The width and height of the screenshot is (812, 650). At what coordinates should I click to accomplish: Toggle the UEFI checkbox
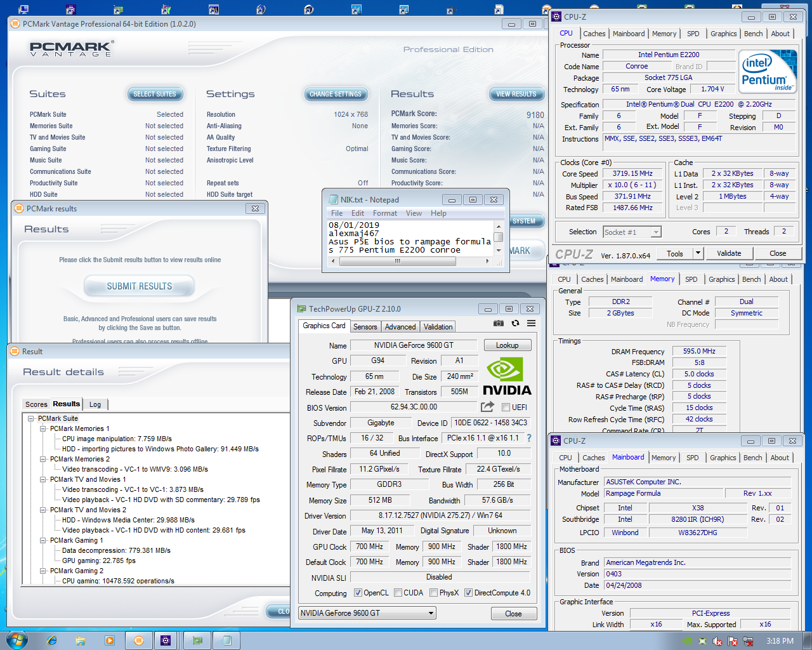click(x=506, y=408)
